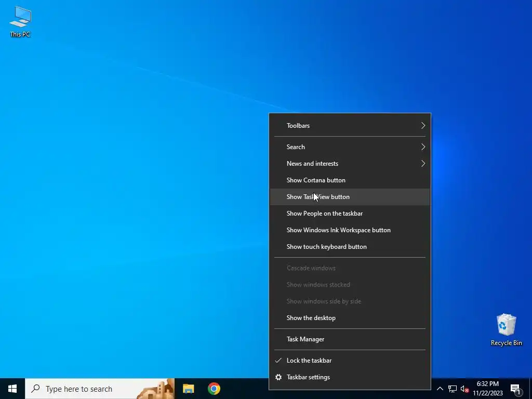Open the Action Center notifications icon
The image size is (532, 399).
[x=516, y=389]
